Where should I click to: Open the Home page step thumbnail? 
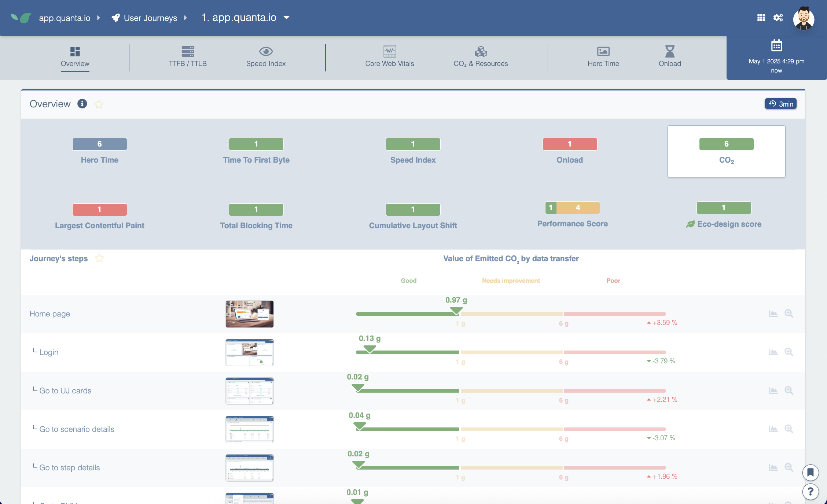(249, 314)
